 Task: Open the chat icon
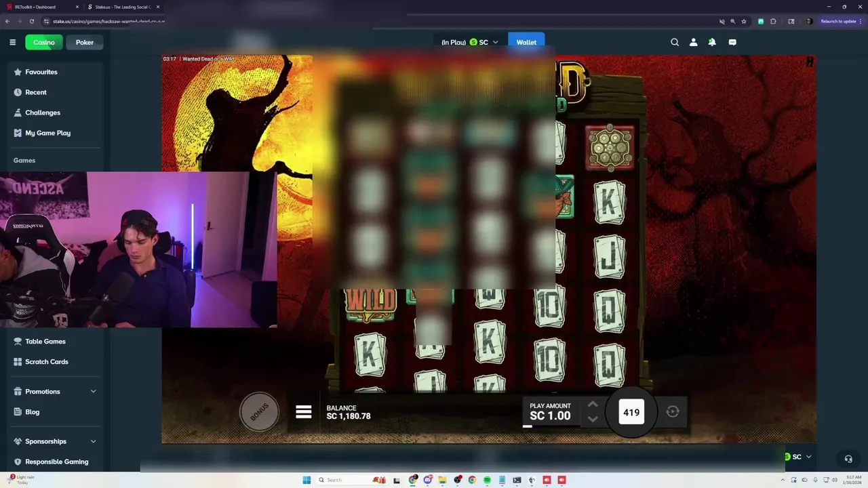(x=732, y=42)
